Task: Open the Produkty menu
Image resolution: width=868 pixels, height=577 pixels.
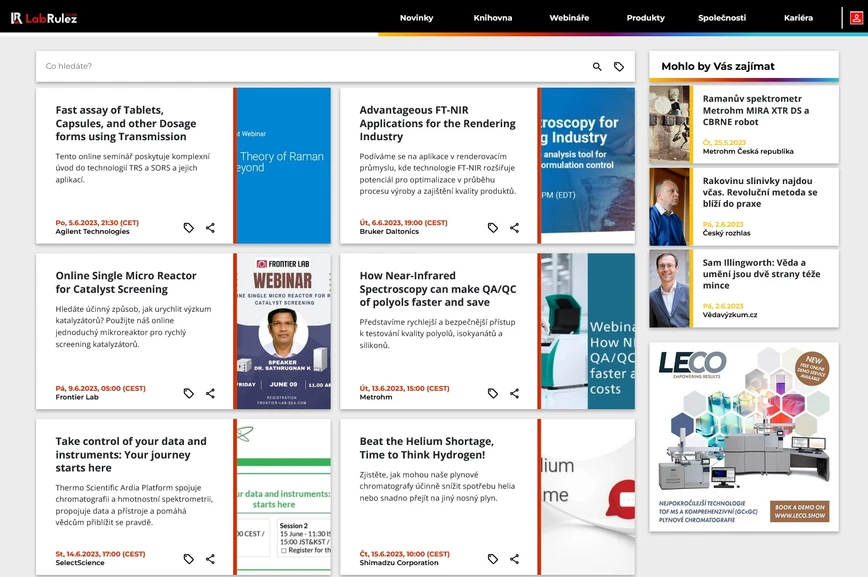Action: tap(645, 17)
